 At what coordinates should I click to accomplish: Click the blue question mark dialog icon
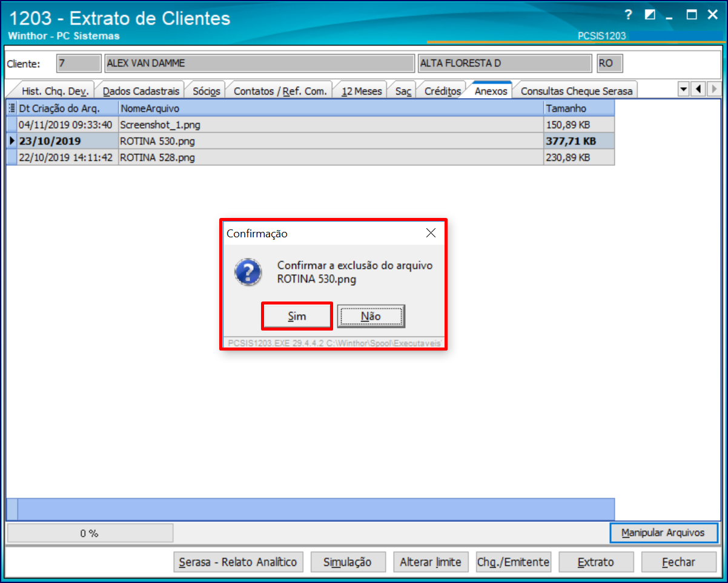(x=248, y=272)
